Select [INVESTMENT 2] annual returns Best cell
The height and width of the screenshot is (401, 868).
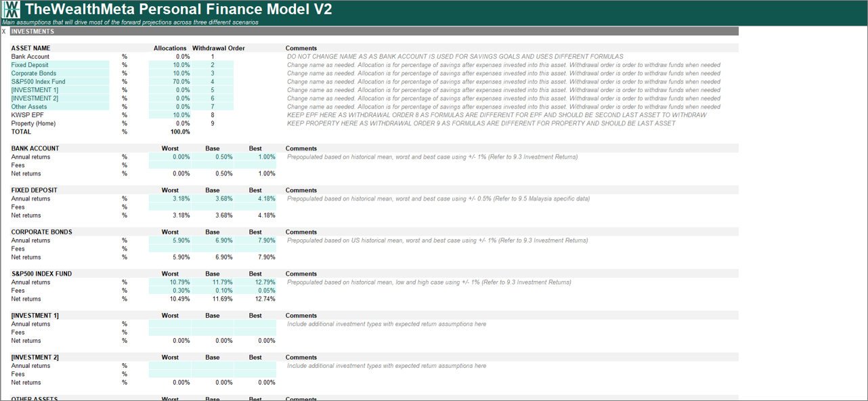coord(255,366)
